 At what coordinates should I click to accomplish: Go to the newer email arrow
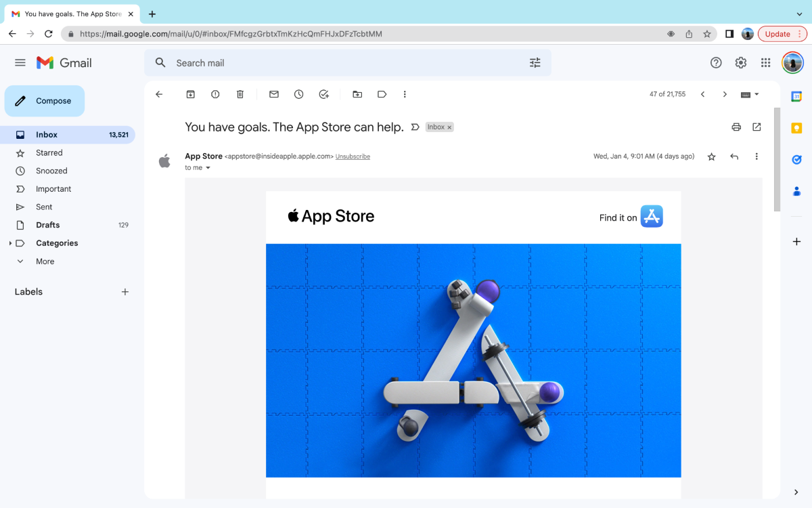702,94
